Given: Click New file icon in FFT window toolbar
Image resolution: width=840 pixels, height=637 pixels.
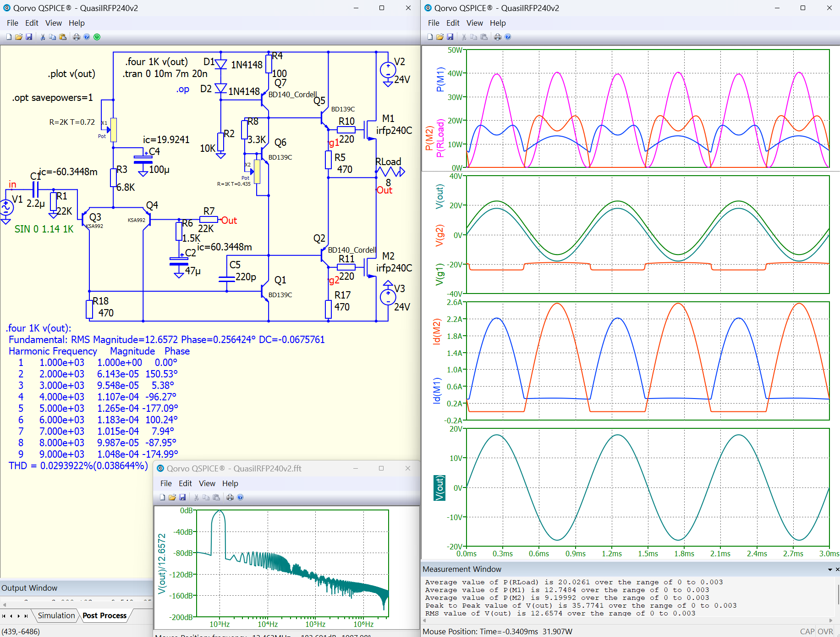Looking at the screenshot, I should click(x=162, y=498).
